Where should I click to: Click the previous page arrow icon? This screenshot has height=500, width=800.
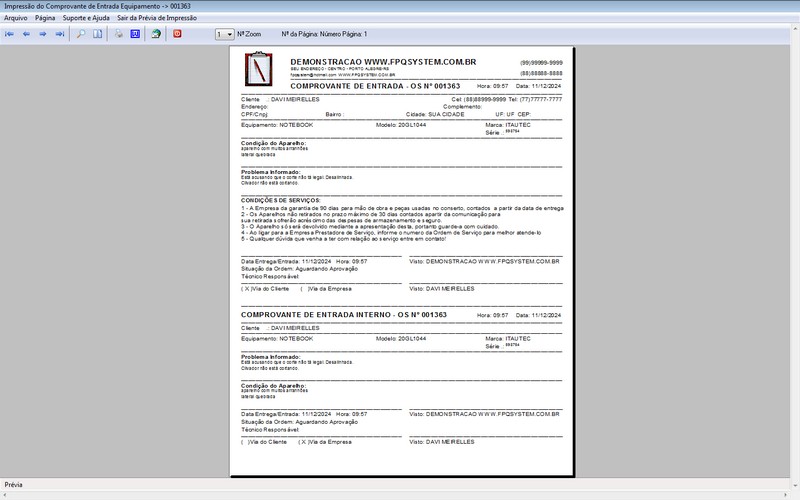26,34
